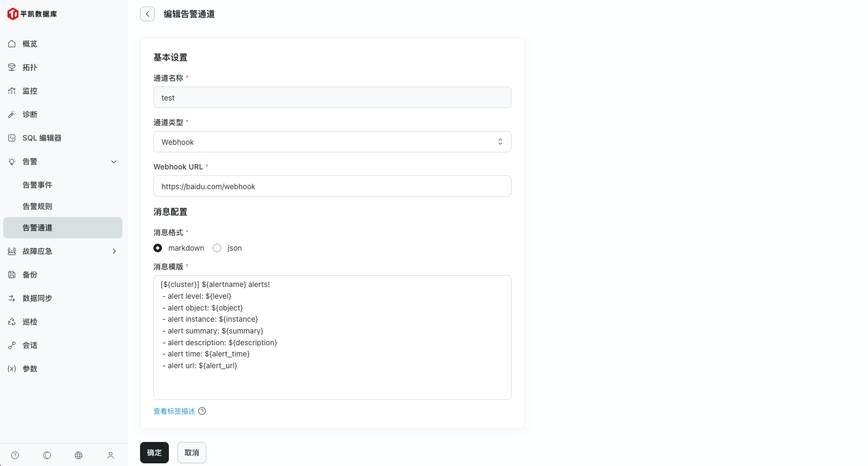868x466 pixels.
Task: Toggle dark mode moon icon
Action: (47, 455)
